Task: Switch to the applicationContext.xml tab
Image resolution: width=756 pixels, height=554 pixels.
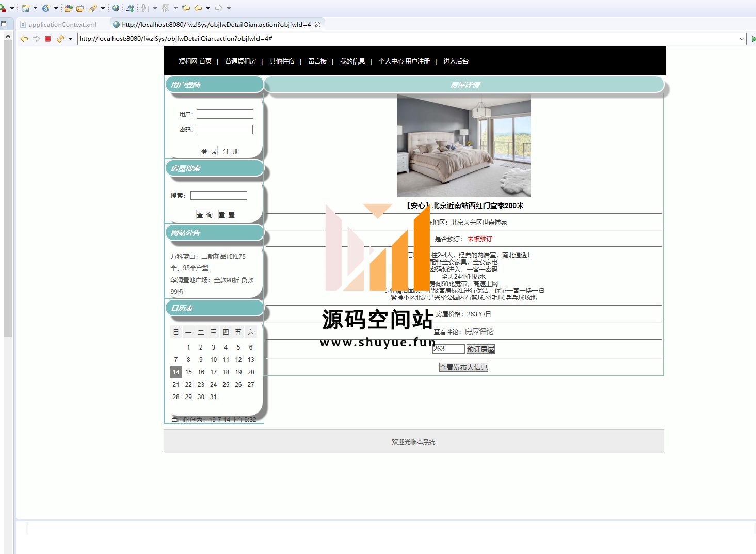Action: tap(58, 24)
